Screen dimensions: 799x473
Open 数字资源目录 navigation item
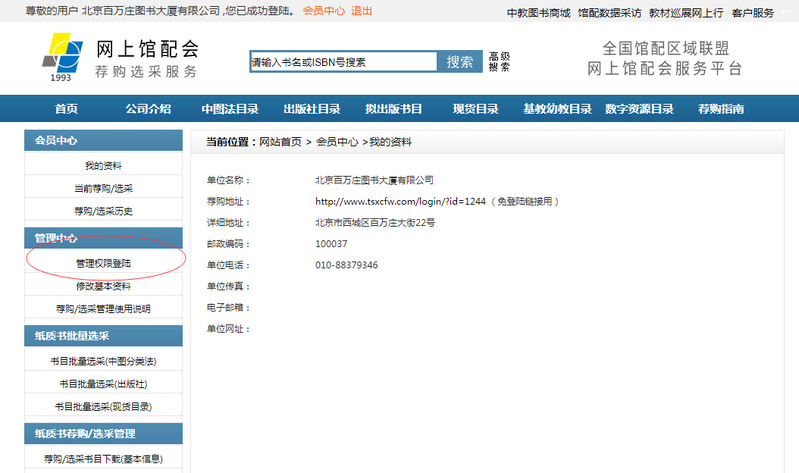[639, 109]
